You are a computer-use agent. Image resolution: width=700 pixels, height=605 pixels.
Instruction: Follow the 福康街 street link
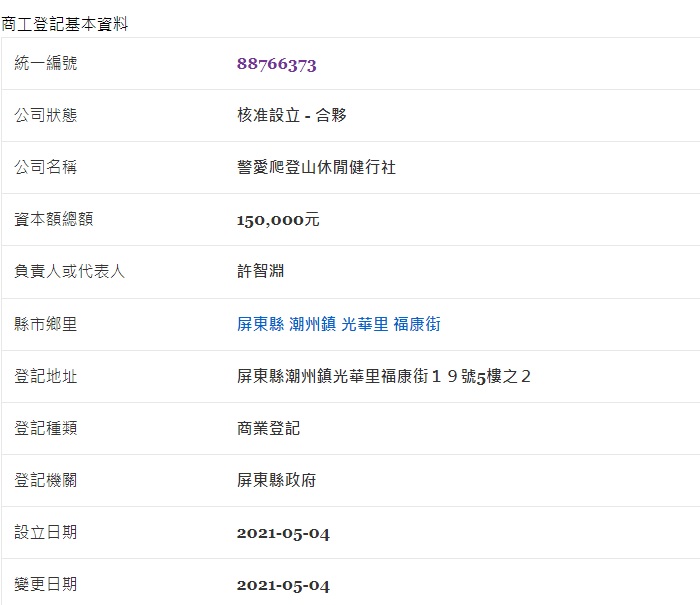coord(416,324)
